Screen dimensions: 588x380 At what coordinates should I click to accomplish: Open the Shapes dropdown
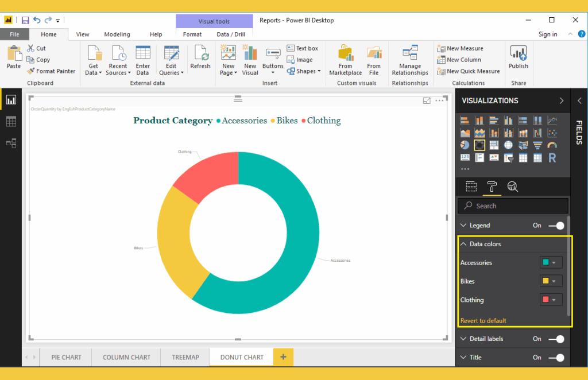[x=304, y=71]
